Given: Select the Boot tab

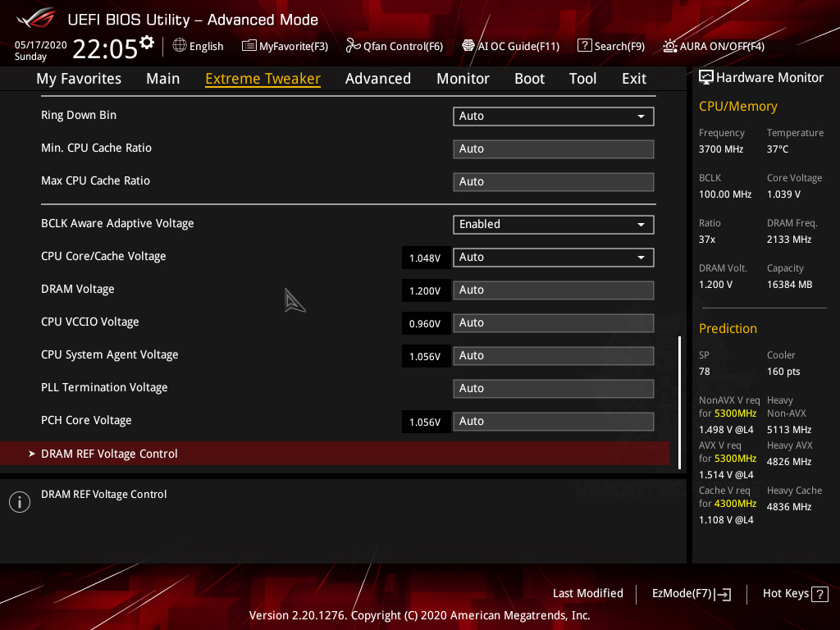Looking at the screenshot, I should click(529, 78).
